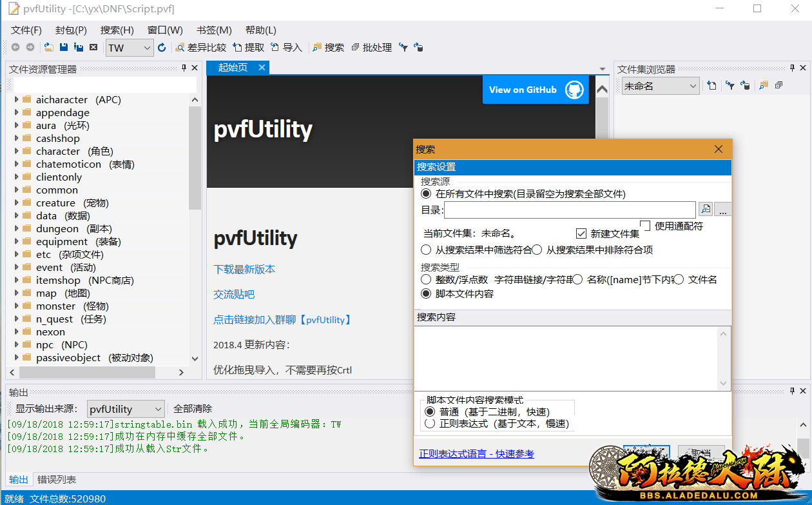Toggle the 新建文件集 checkbox

point(581,234)
